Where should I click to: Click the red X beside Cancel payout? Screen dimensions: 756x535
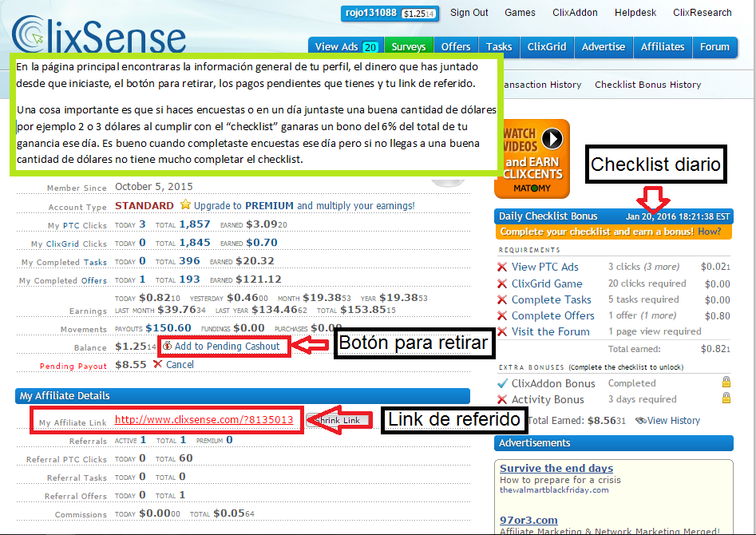(x=157, y=364)
